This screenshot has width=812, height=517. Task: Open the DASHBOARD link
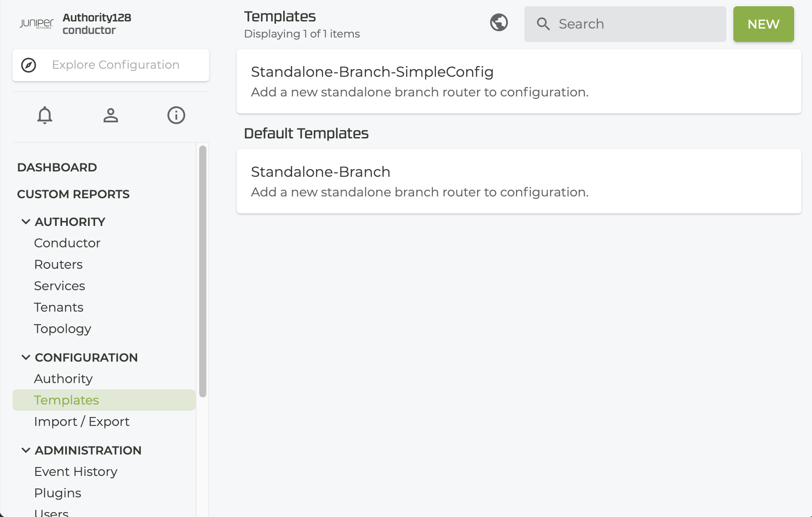57,167
